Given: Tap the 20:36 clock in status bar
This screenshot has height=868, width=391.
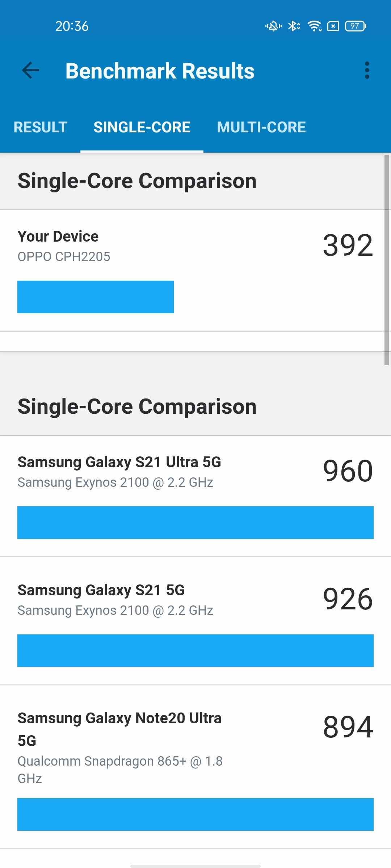Looking at the screenshot, I should pyautogui.click(x=72, y=26).
